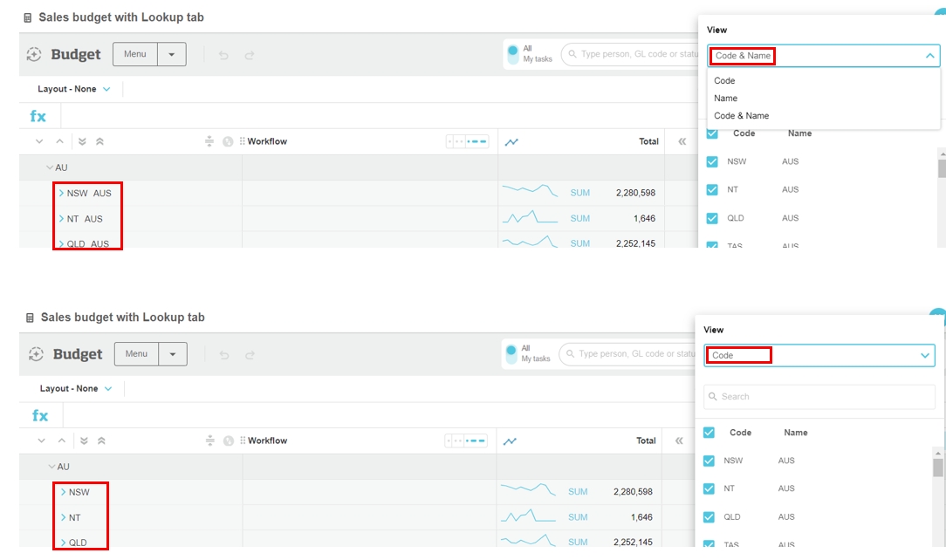This screenshot has height=560, width=946.
Task: Click the redo arrow in the upper screenshot
Action: click(250, 55)
